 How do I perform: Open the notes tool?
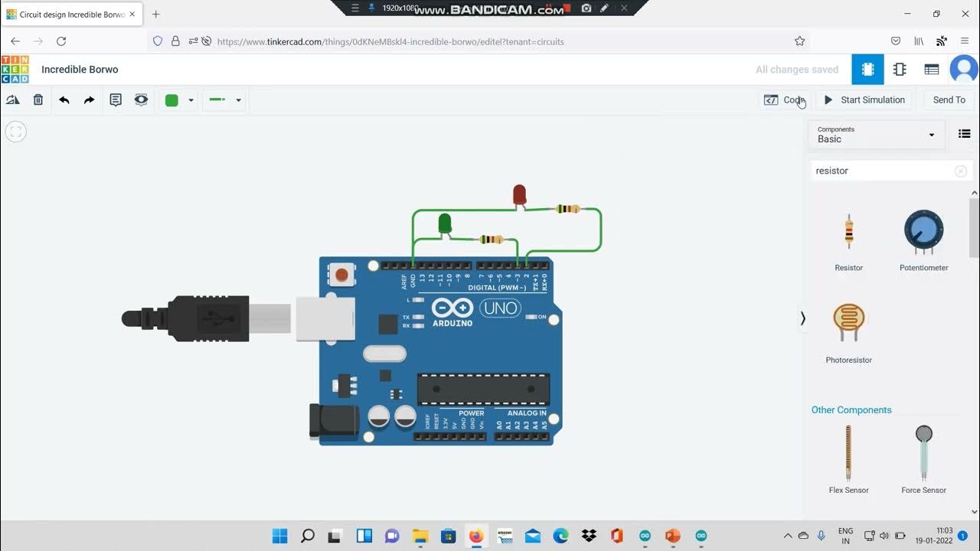(x=116, y=99)
